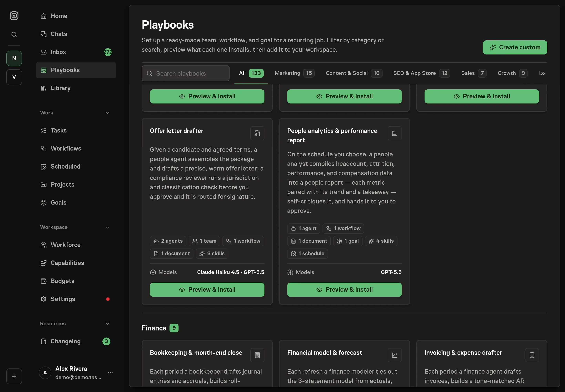The image size is (565, 392).
Task: Click the Create custom button
Action: click(515, 47)
